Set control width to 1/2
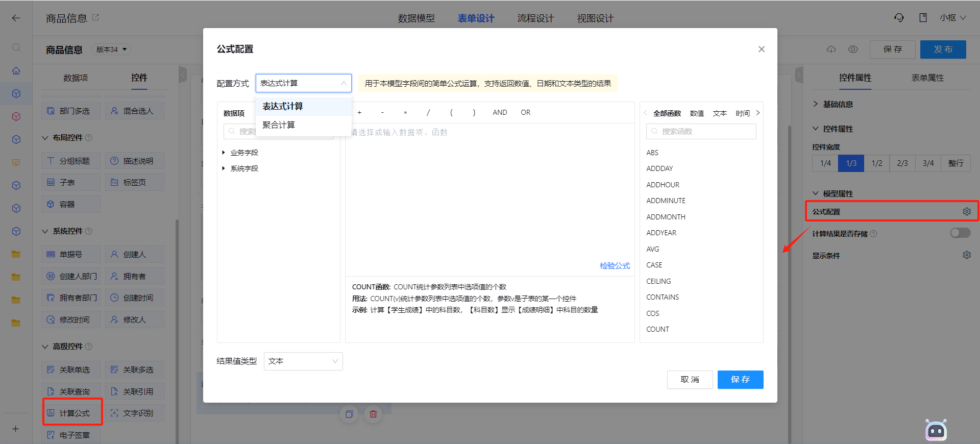The image size is (980, 444). click(877, 163)
